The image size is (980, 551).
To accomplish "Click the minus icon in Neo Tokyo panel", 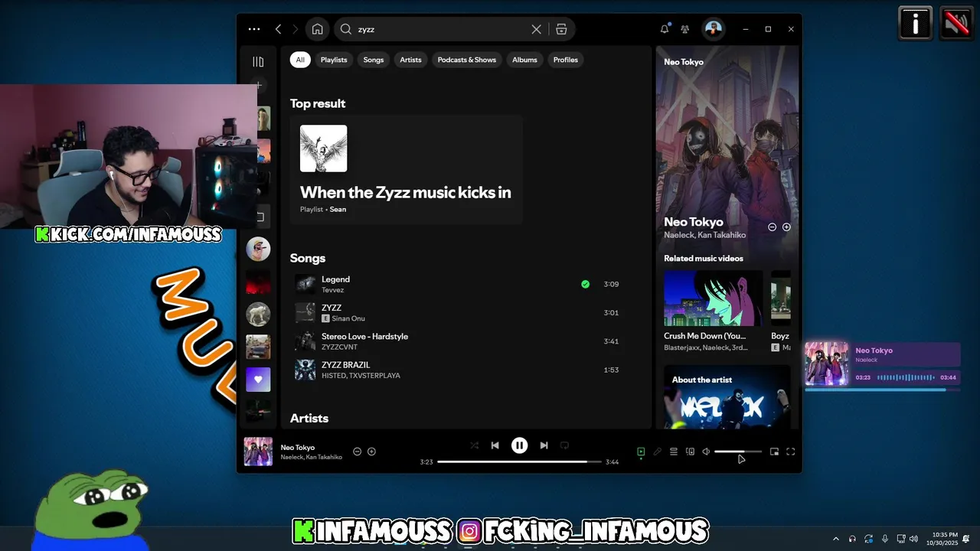I will click(x=772, y=227).
